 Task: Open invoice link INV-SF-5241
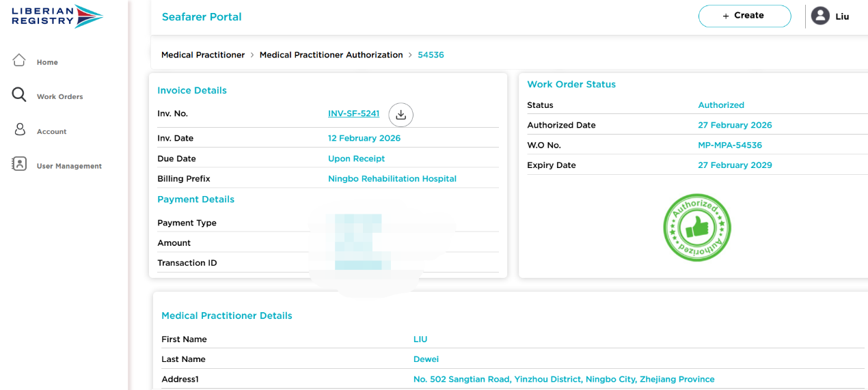click(x=353, y=114)
